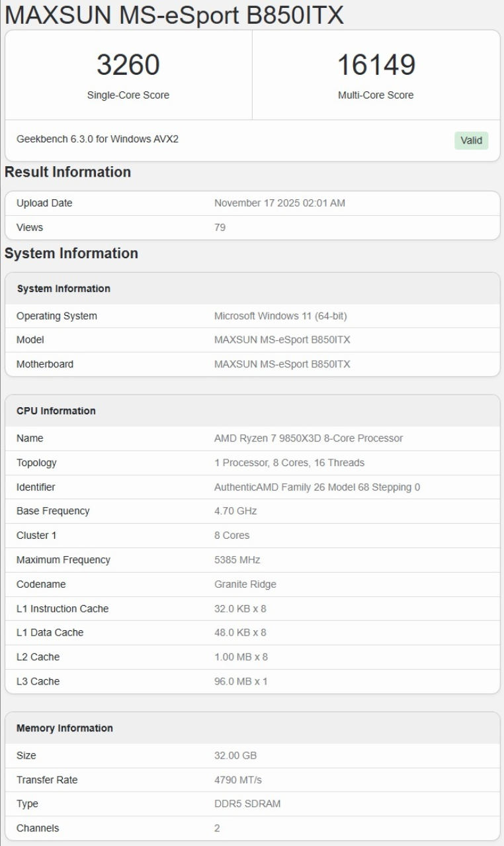Click the AMD Ryzen 7 9850X3D processor name
This screenshot has width=504, height=846.
308,438
